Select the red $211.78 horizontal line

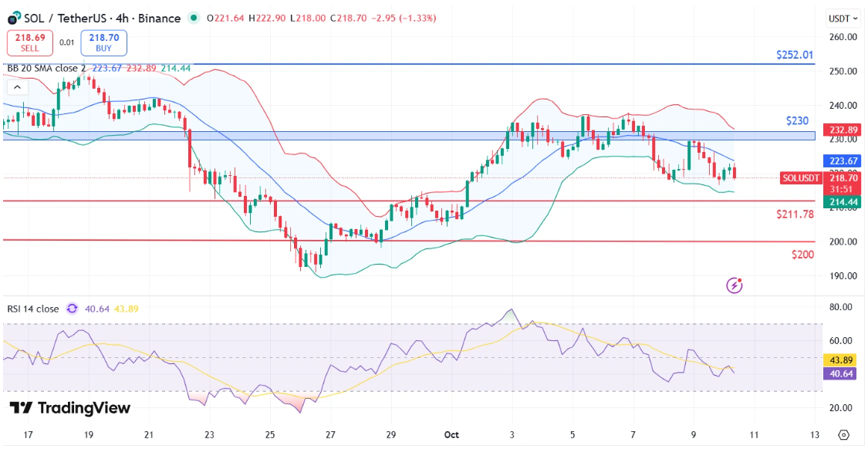[386, 201]
